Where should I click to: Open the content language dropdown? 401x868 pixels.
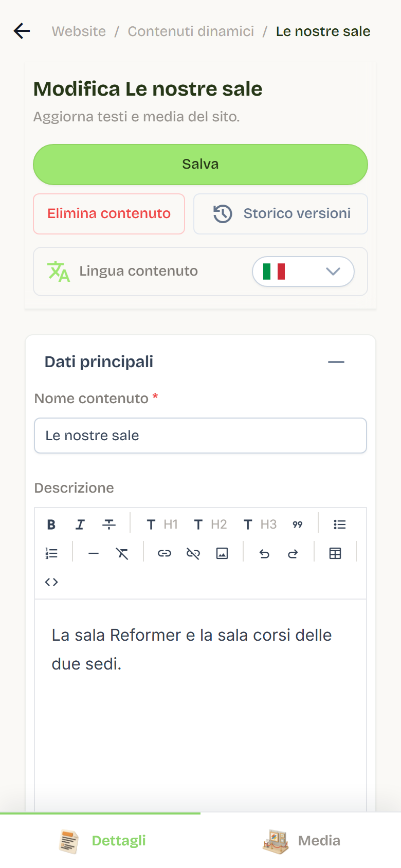pyautogui.click(x=303, y=272)
